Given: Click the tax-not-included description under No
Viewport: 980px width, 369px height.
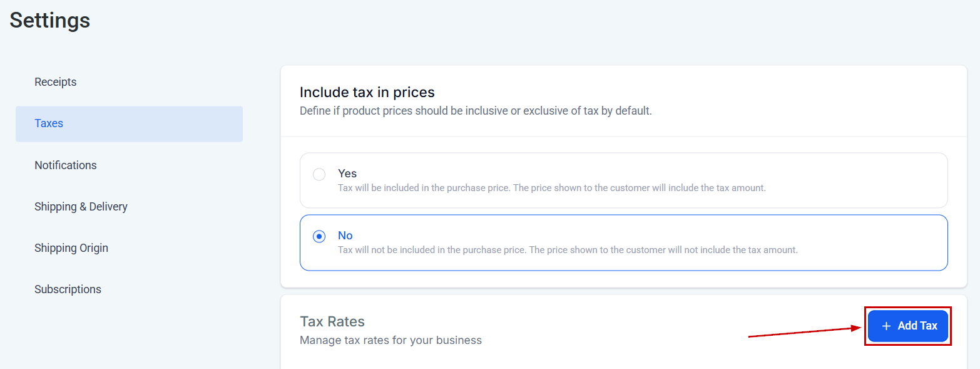Looking at the screenshot, I should (568, 250).
